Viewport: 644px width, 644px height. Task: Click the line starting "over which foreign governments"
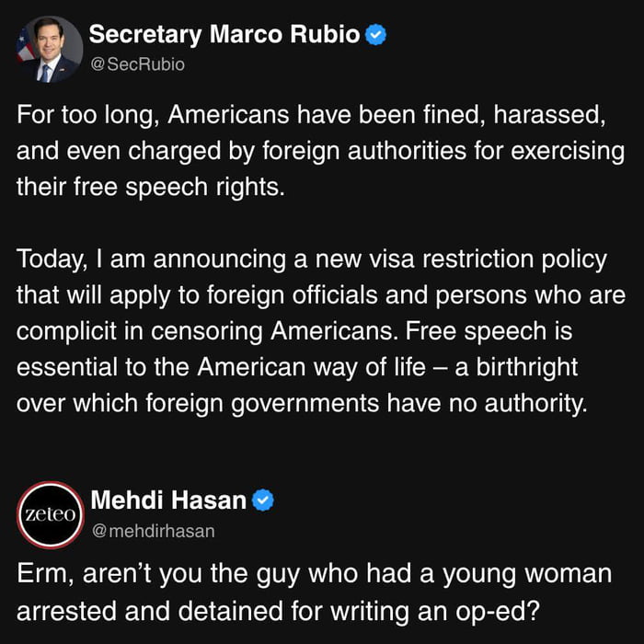tap(301, 403)
